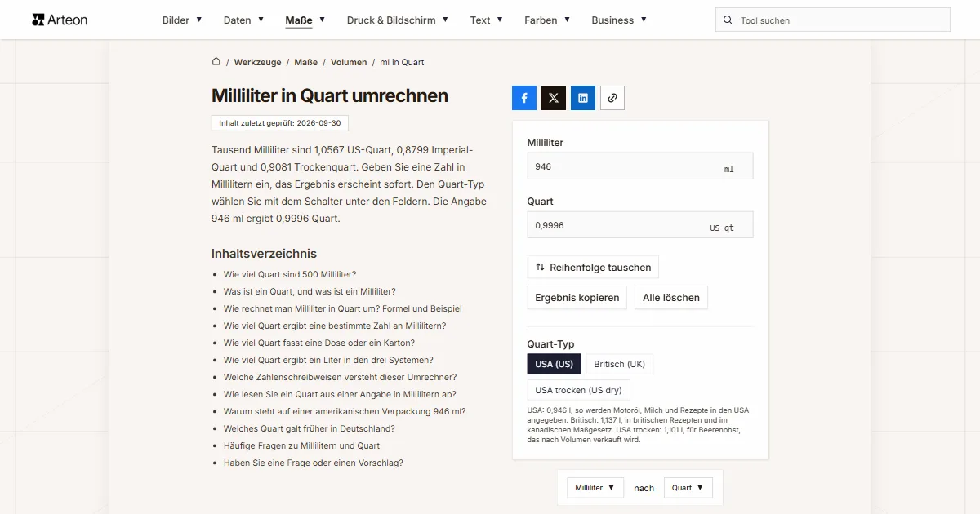Copy the page link icon

point(612,98)
